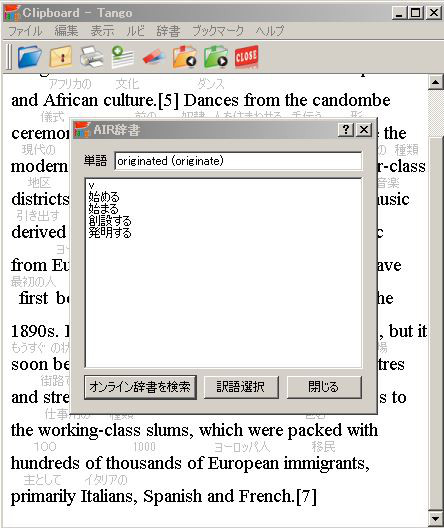Image resolution: width=444 pixels, height=528 pixels.
Task: Go to next bookmark green folder icon
Action: [x=216, y=57]
